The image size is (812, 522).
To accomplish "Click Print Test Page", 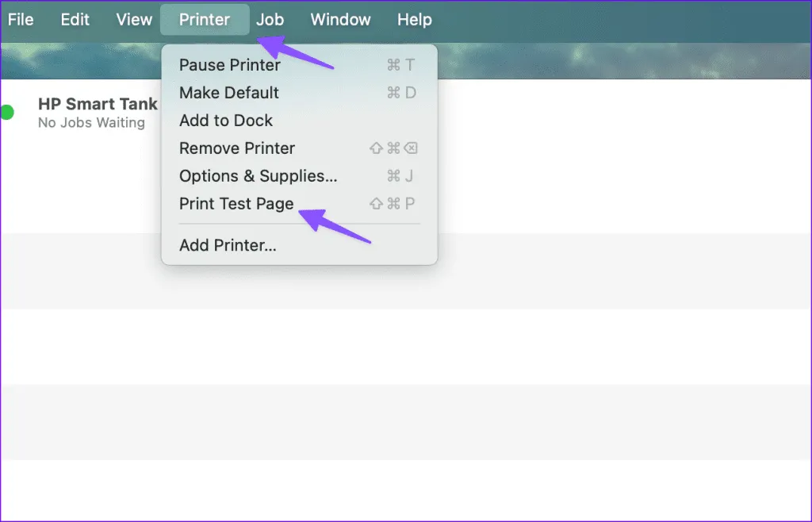I will coord(236,204).
